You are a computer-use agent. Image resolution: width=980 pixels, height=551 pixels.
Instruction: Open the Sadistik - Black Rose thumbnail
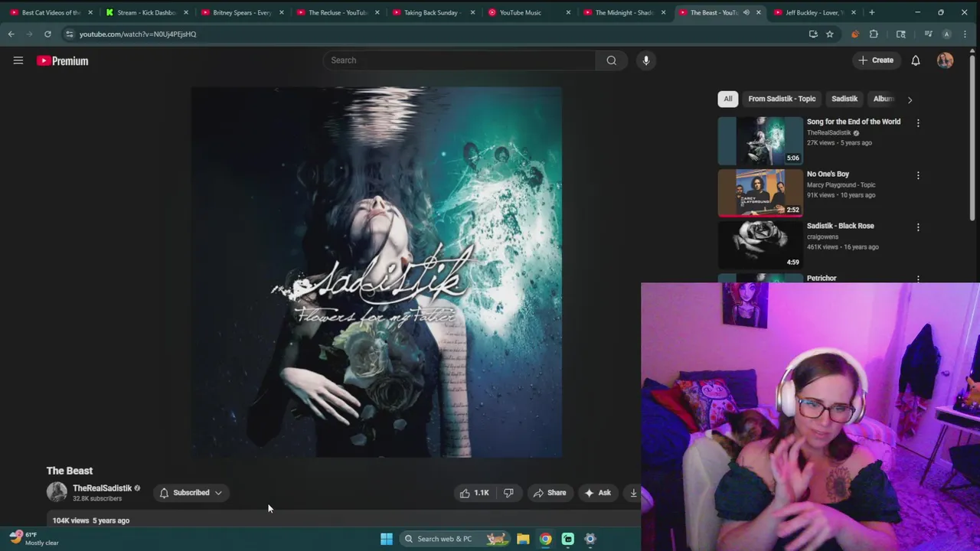[x=760, y=245]
